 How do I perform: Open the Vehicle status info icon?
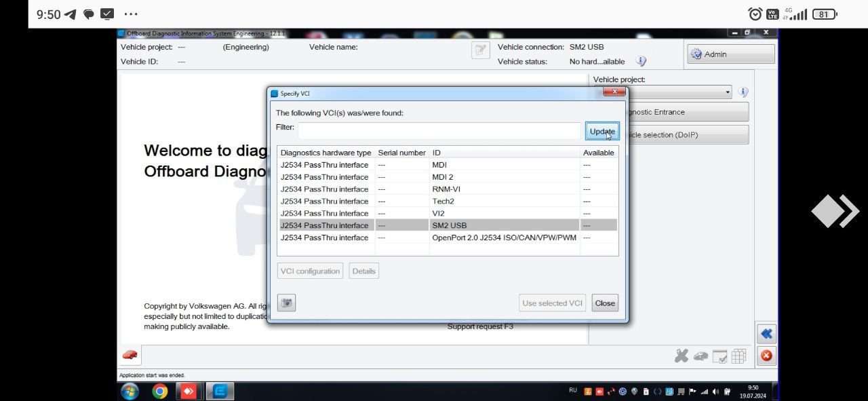coord(641,61)
